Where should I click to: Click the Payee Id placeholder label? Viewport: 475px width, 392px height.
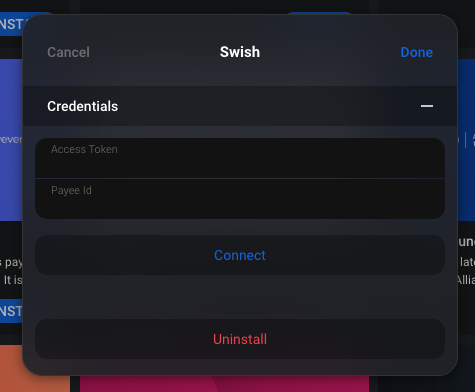click(71, 190)
